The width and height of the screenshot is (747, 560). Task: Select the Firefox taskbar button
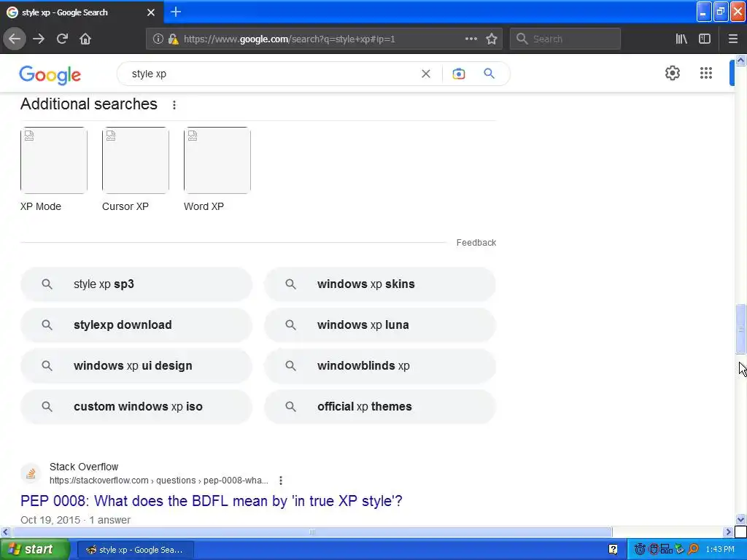(x=135, y=550)
